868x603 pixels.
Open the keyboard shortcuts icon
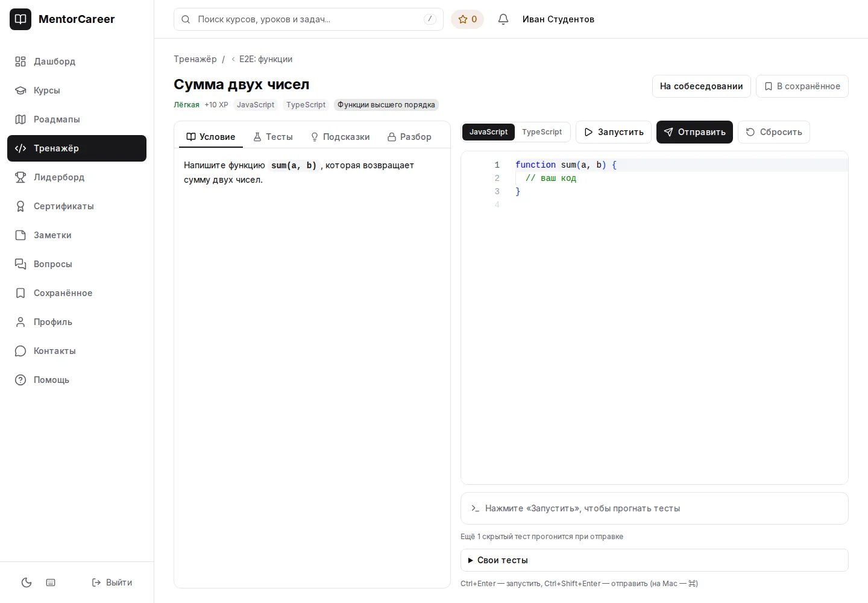[x=51, y=582]
